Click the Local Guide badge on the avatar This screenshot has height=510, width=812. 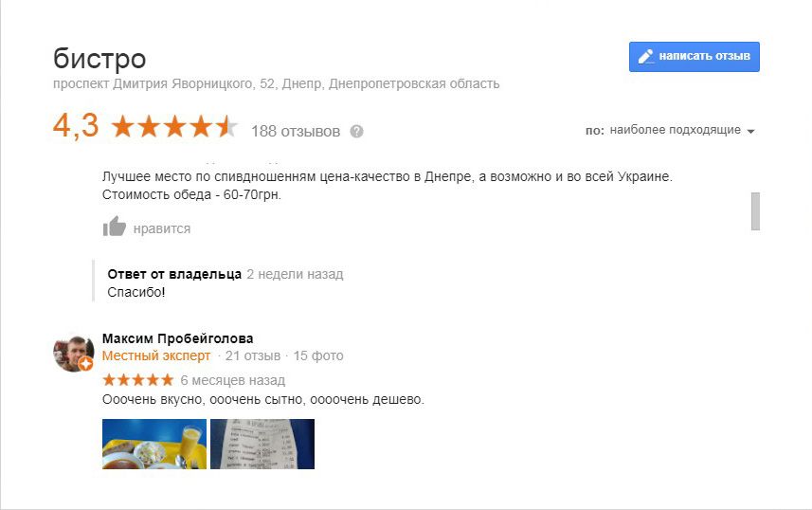click(x=86, y=364)
